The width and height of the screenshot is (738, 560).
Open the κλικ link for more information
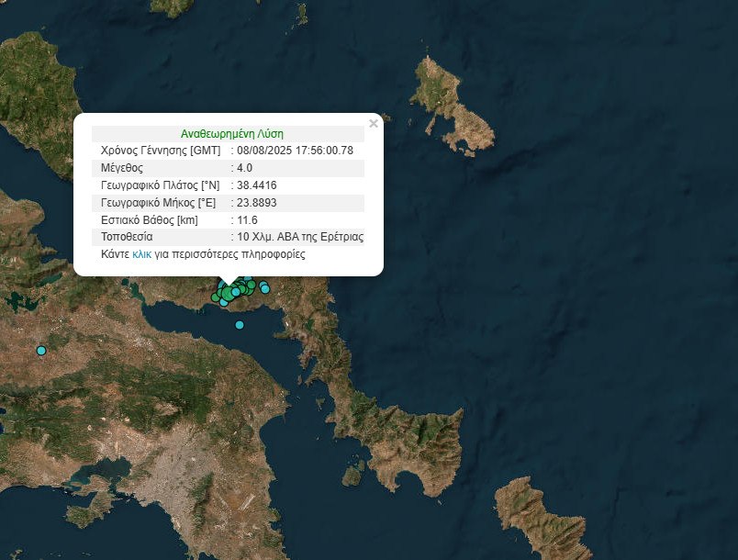141,254
